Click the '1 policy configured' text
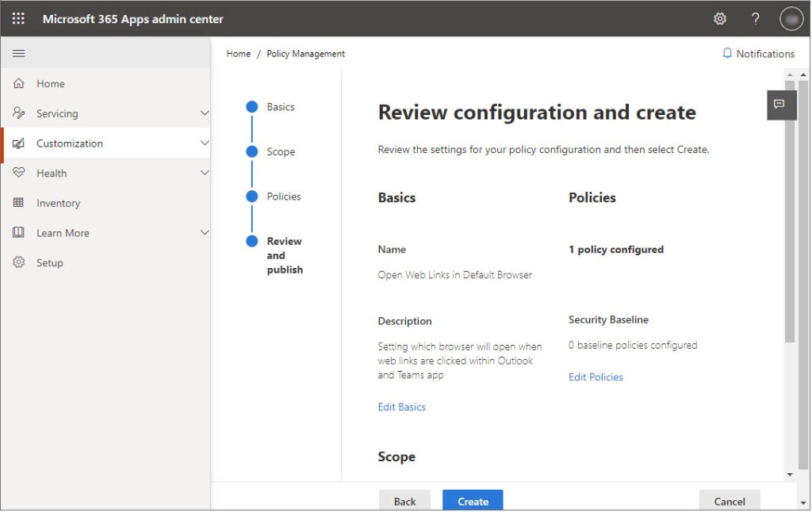The width and height of the screenshot is (812, 512). [x=615, y=250]
